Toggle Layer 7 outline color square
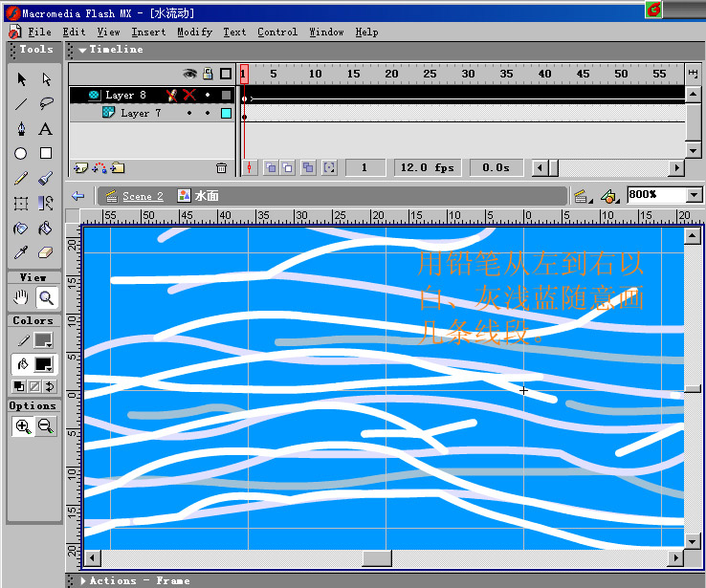 pos(226,113)
